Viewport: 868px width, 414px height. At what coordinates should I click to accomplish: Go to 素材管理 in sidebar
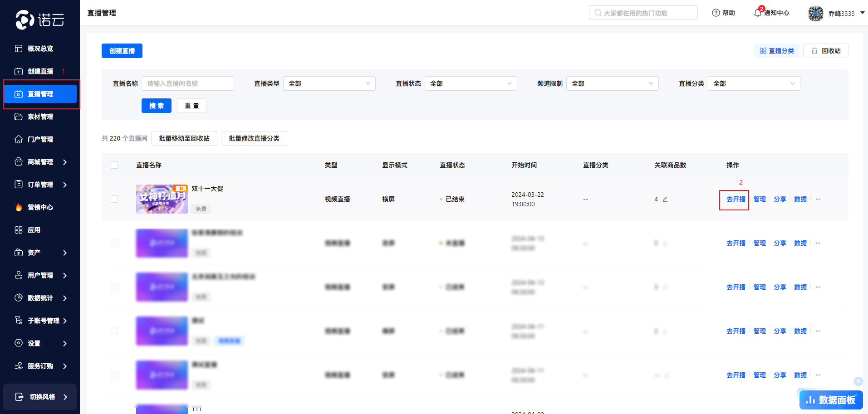[x=40, y=117]
